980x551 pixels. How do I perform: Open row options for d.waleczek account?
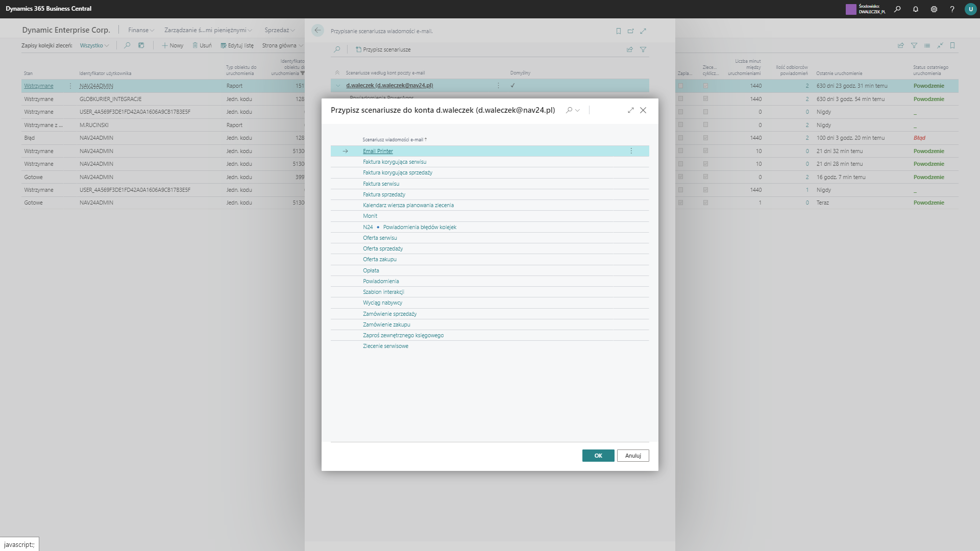click(499, 86)
